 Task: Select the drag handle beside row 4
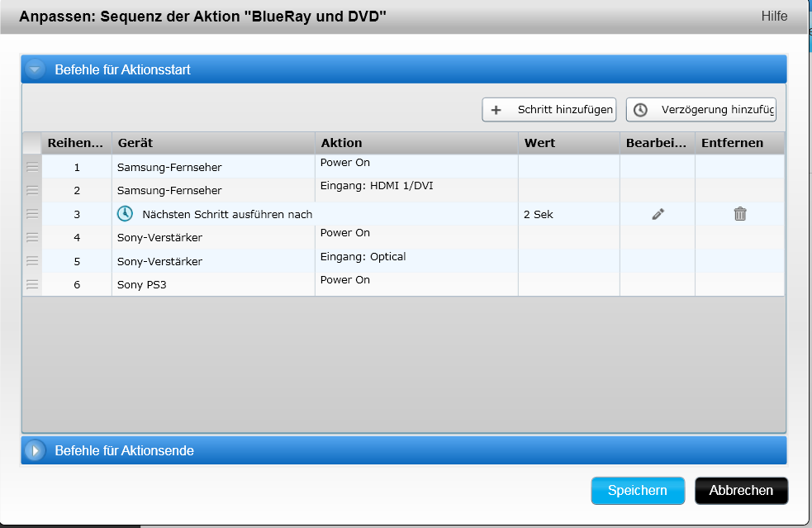tap(32, 237)
